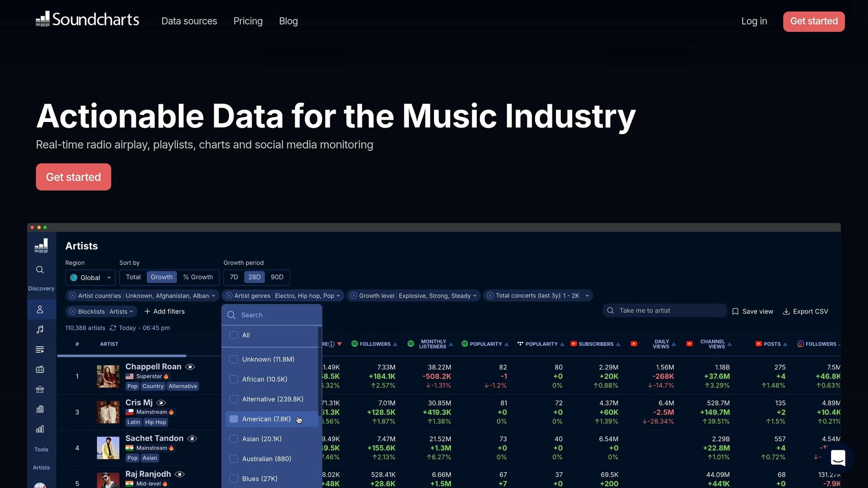Remove the Artist genres filter

click(229, 296)
